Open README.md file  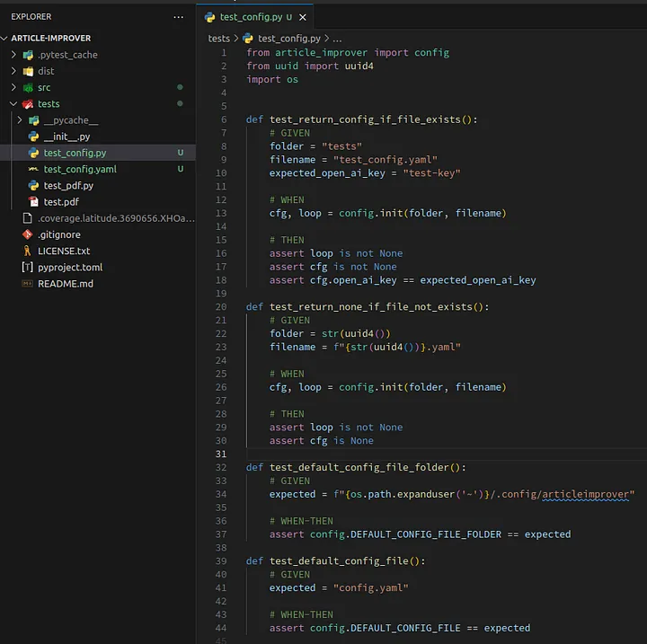(x=66, y=284)
